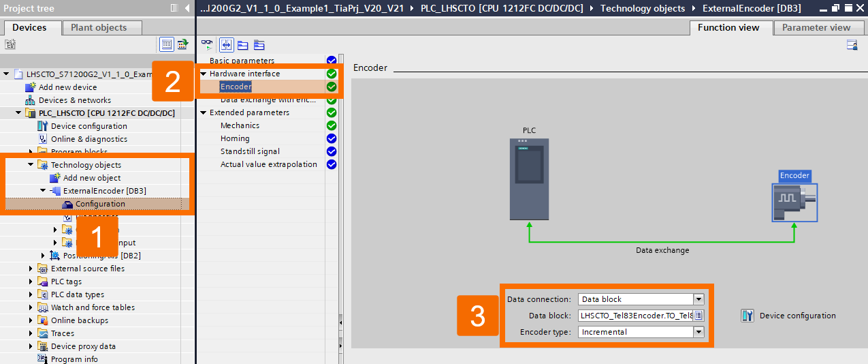
Task: Click the collapse all folders icon
Action: coord(243,45)
